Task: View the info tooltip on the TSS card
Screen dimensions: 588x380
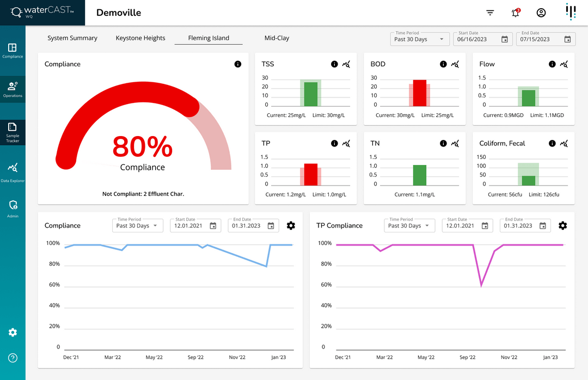Action: coord(334,64)
